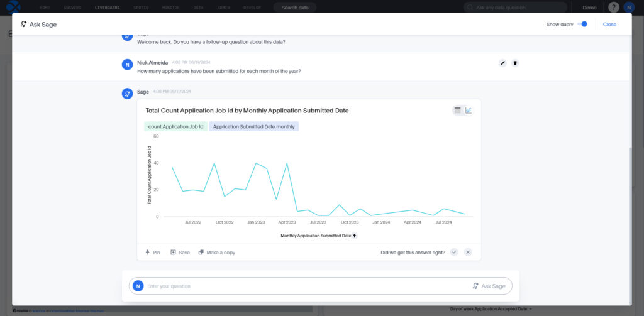Expand Day of week Application Accepted Date dropdown
Viewport: 644px width, 316px height.
(491, 309)
